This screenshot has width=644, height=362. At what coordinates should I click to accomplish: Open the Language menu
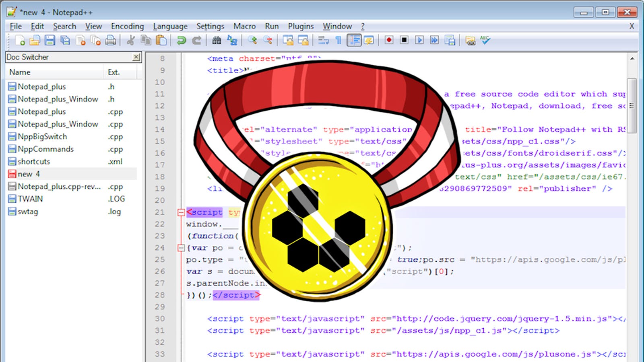[x=170, y=26]
